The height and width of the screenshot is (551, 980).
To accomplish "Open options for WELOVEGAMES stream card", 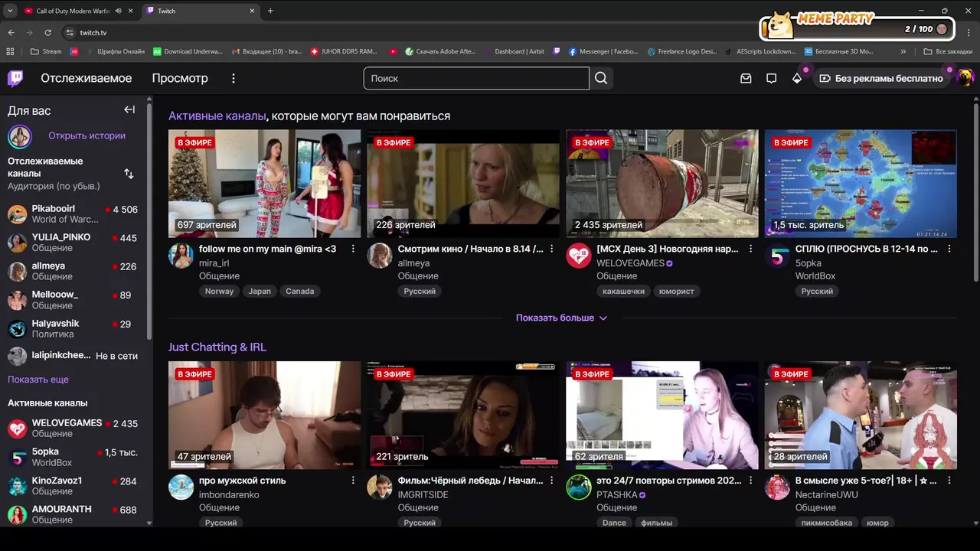I will (750, 249).
